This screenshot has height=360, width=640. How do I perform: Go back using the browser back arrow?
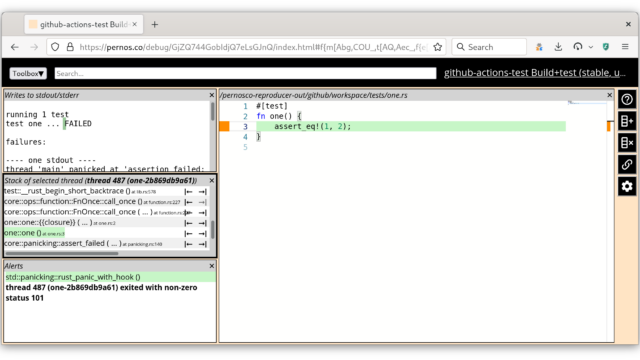pyautogui.click(x=15, y=47)
